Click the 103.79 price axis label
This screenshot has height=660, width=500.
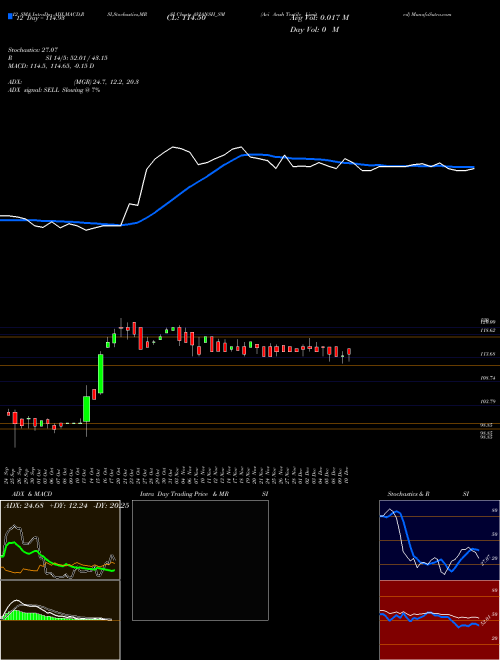point(487,402)
